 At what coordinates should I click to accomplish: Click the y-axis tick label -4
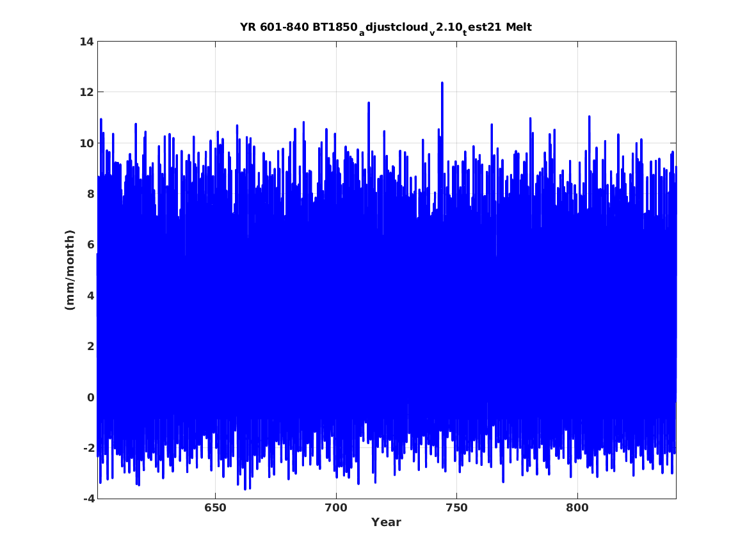pyautogui.click(x=88, y=499)
